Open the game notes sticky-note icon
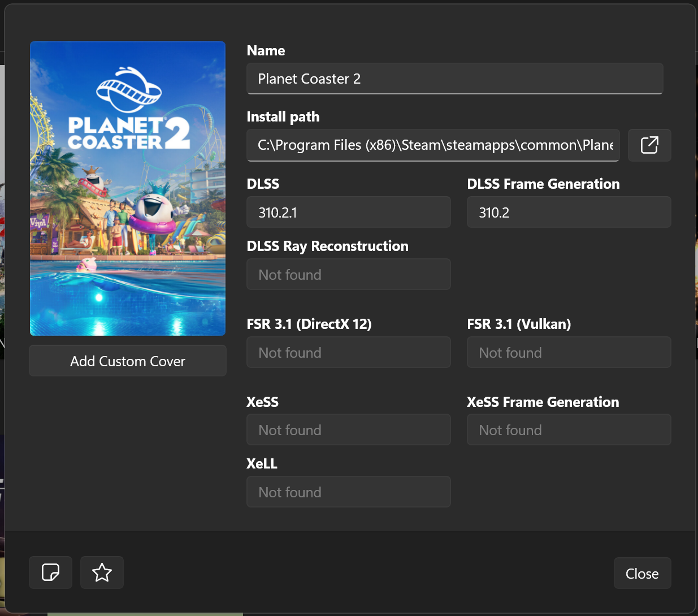This screenshot has height=616, width=698. click(x=51, y=572)
